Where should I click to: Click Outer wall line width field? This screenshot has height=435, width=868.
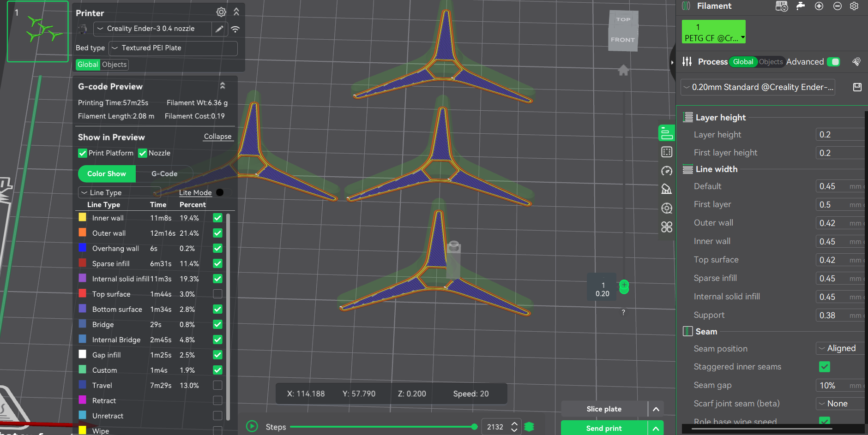pyautogui.click(x=840, y=223)
